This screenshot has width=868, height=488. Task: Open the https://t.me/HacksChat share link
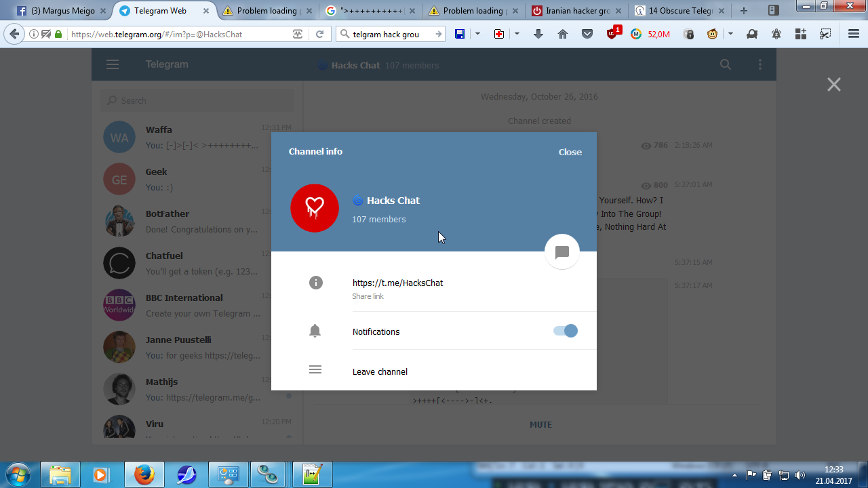click(397, 283)
